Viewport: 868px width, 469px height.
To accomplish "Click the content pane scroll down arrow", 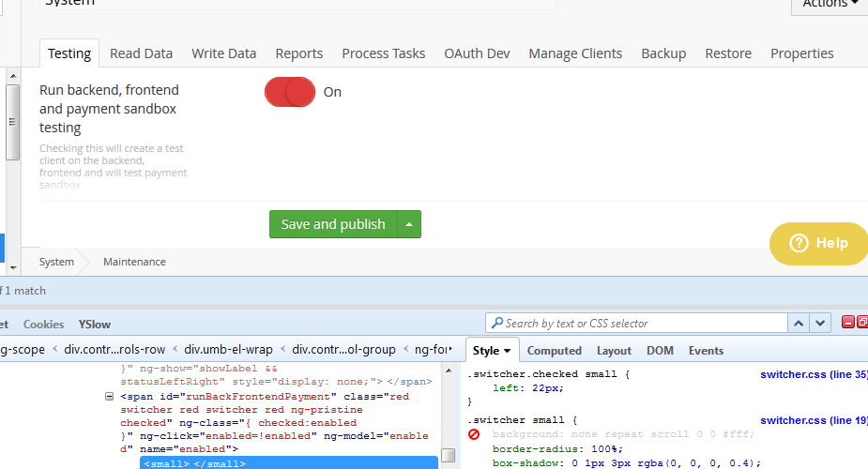I will (x=13, y=267).
